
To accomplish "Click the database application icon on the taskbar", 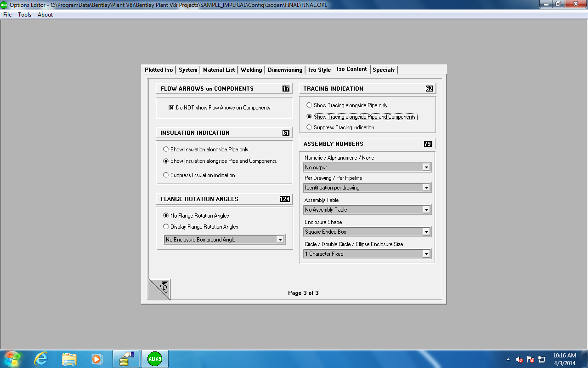I will [x=126, y=359].
